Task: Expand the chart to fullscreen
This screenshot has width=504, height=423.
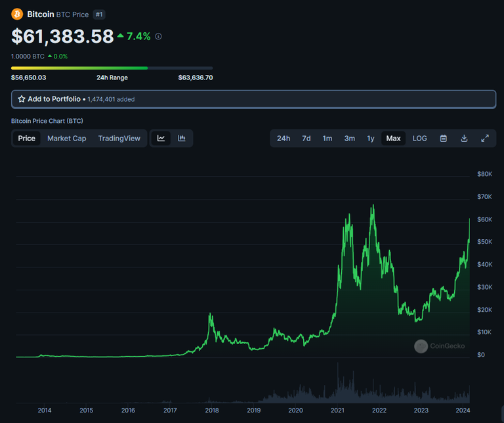Action: click(485, 139)
